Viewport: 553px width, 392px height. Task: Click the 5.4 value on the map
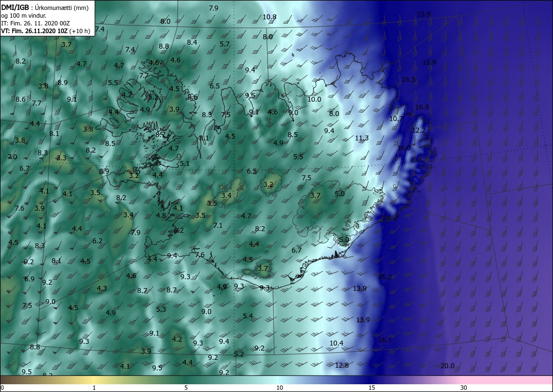point(248,316)
